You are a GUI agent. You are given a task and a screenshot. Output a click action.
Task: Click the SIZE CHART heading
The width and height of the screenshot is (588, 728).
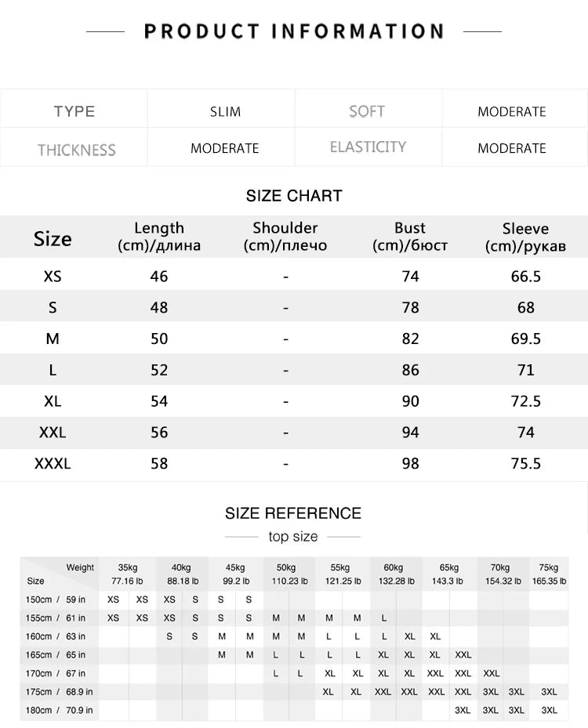coord(294,196)
